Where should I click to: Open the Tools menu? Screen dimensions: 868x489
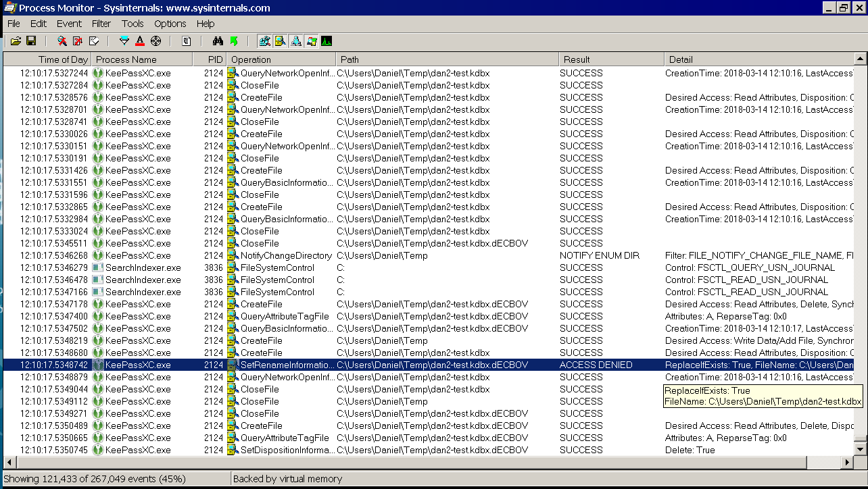(132, 23)
